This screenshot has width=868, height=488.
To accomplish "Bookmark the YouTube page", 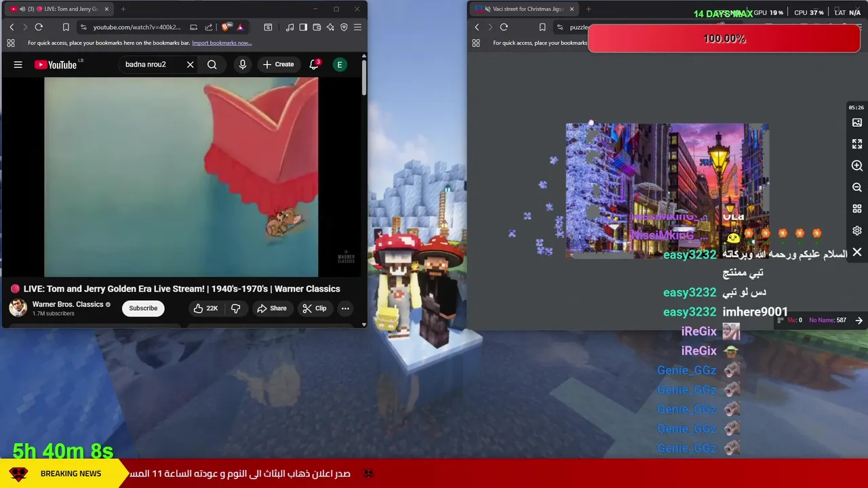I will tap(66, 27).
